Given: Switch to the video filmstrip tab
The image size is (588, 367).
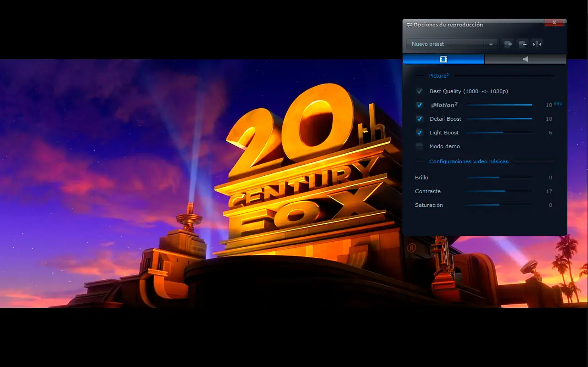Looking at the screenshot, I should [x=443, y=59].
